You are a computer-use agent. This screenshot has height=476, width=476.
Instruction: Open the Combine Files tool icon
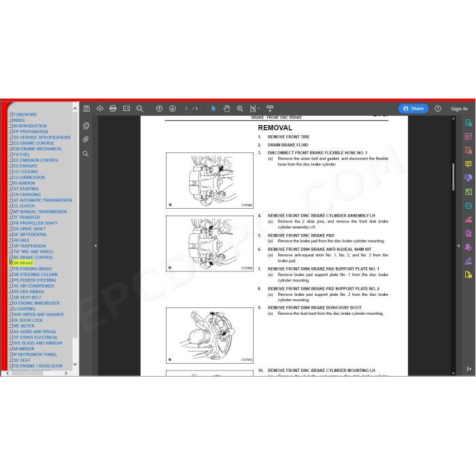[468, 178]
